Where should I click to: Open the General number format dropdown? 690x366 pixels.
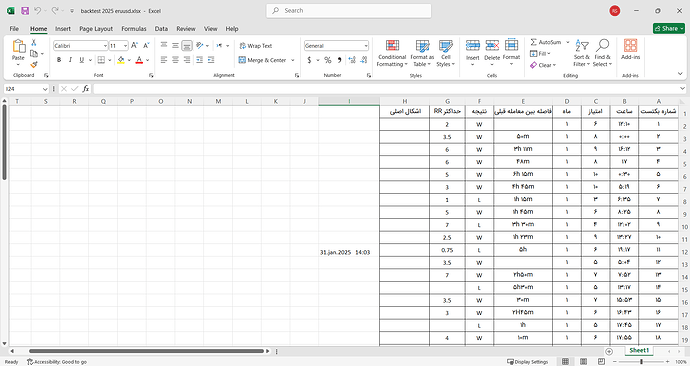366,46
